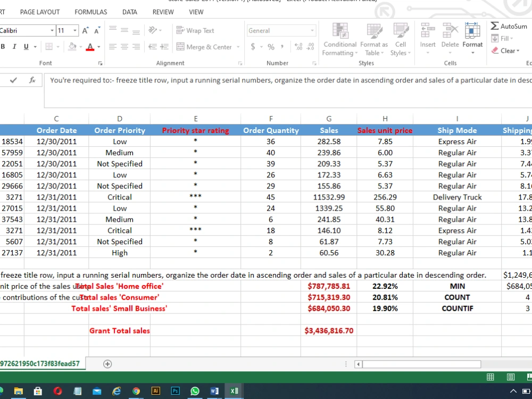Decrease decimal places
Image resolution: width=532 pixels, height=399 pixels.
click(311, 47)
